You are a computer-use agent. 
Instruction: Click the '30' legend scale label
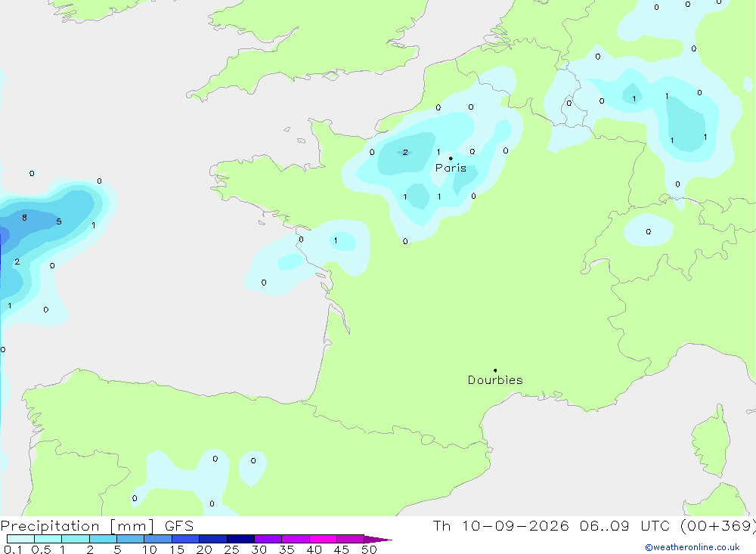259,549
